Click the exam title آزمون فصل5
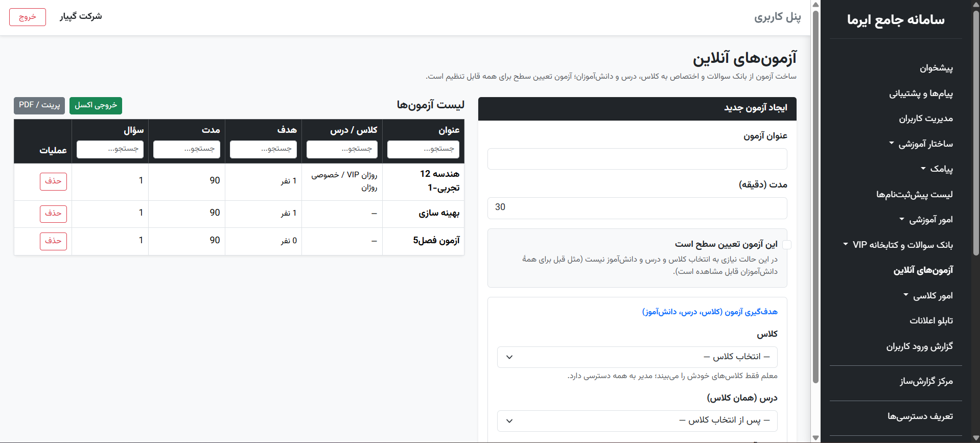 [x=436, y=240]
